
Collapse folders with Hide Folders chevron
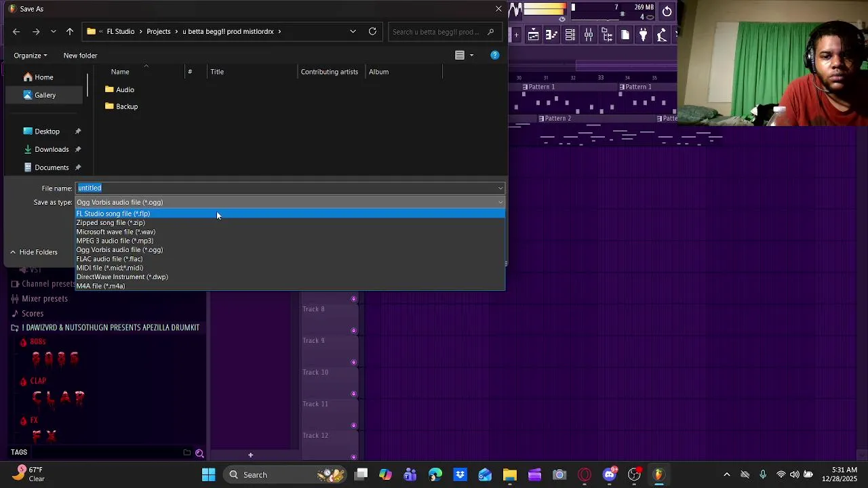click(x=12, y=252)
